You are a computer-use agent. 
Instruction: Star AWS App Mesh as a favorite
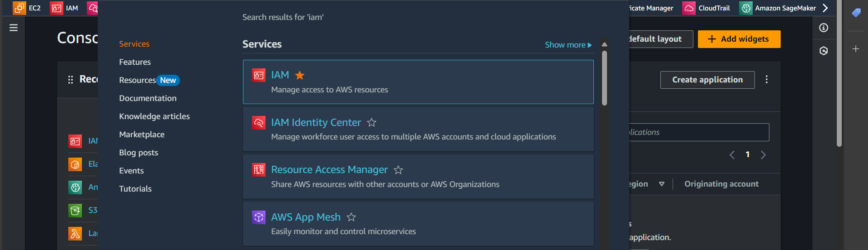pyautogui.click(x=351, y=217)
